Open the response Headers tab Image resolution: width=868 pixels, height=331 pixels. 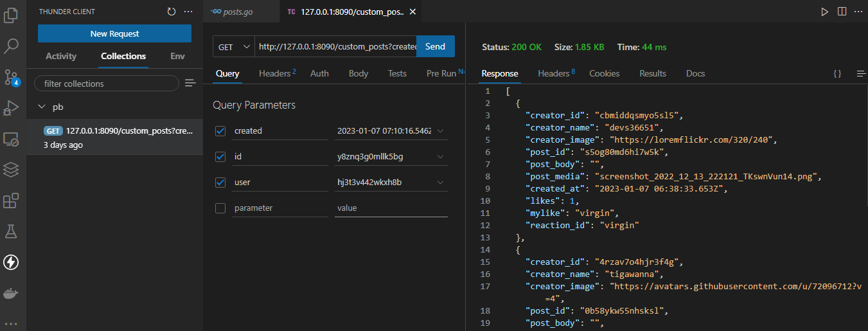pos(556,73)
